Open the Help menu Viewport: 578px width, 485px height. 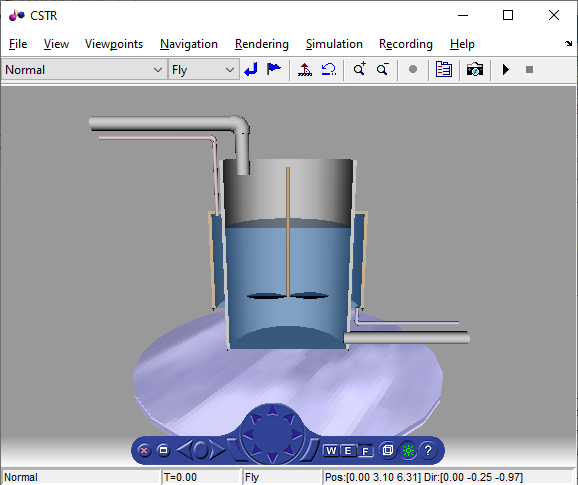(462, 44)
